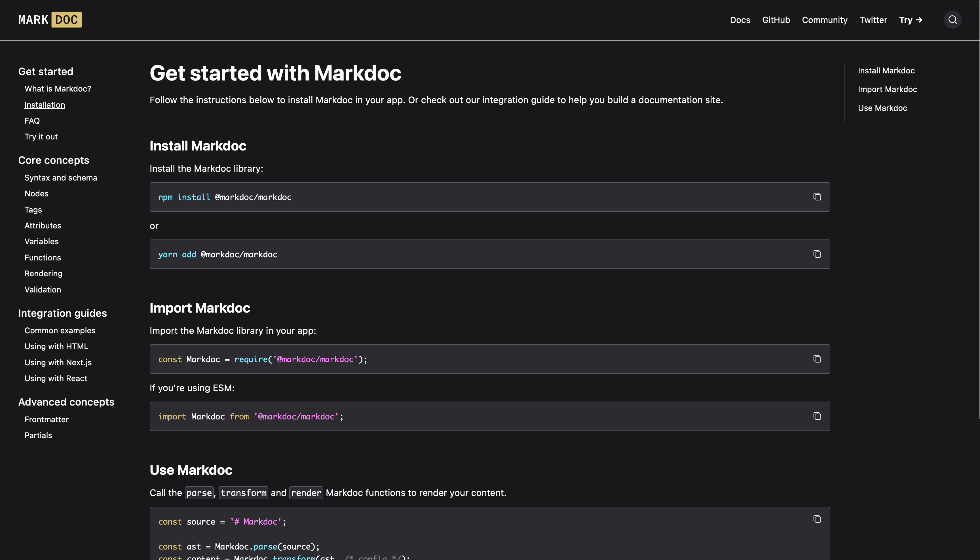Follow the integration guide link

point(518,100)
